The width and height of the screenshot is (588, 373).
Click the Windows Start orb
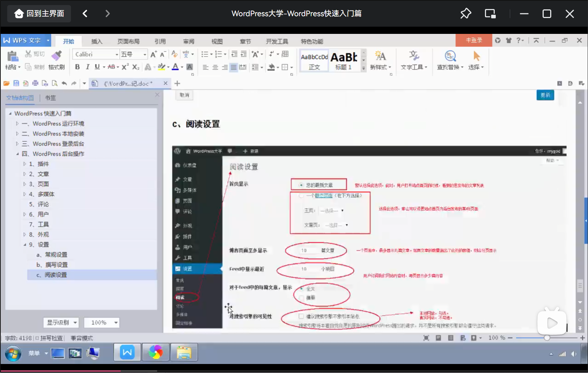pyautogui.click(x=13, y=354)
